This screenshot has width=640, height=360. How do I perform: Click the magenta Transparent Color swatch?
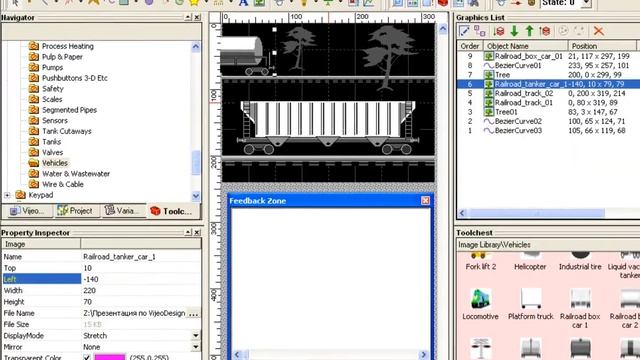(110, 357)
